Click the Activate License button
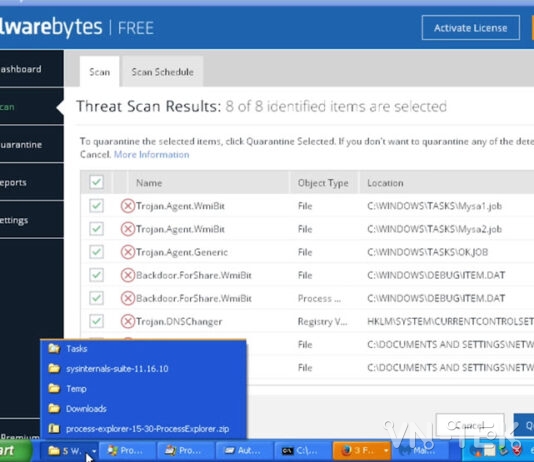Screen dimensions: 534x462 tap(471, 28)
